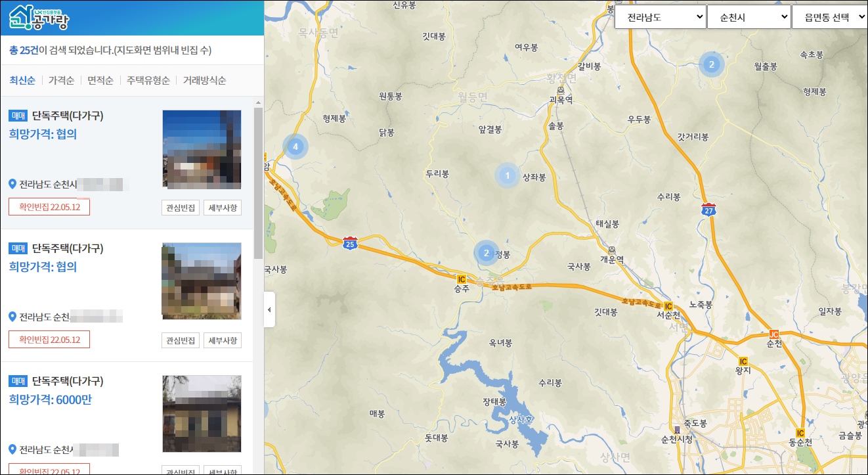The image size is (868, 475).
Task: Click location pin on second listing address
Action: click(12, 317)
